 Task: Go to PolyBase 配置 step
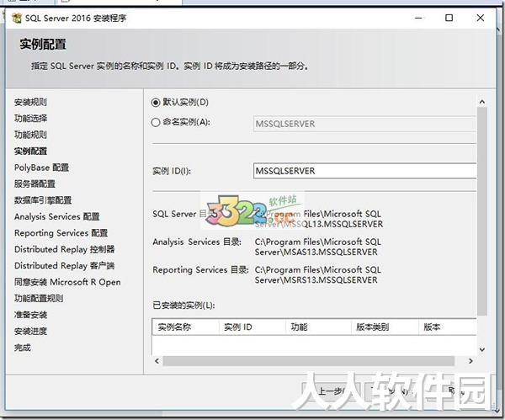click(x=41, y=167)
